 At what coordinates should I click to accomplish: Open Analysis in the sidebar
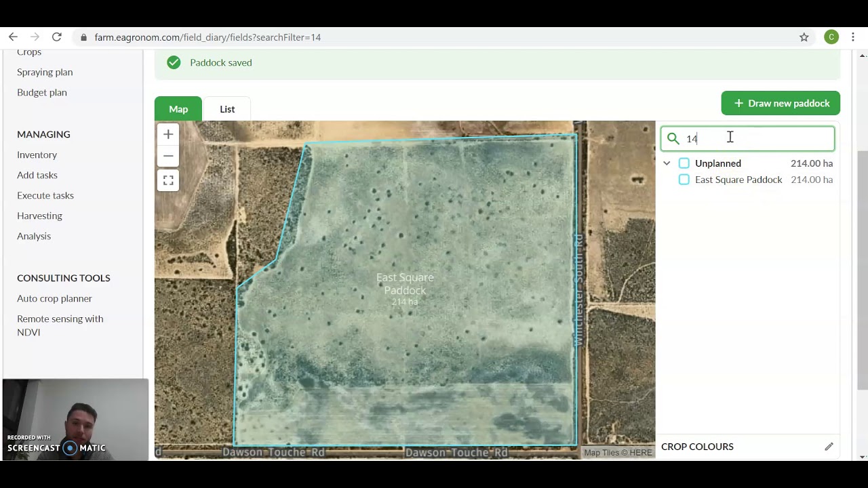click(x=34, y=236)
